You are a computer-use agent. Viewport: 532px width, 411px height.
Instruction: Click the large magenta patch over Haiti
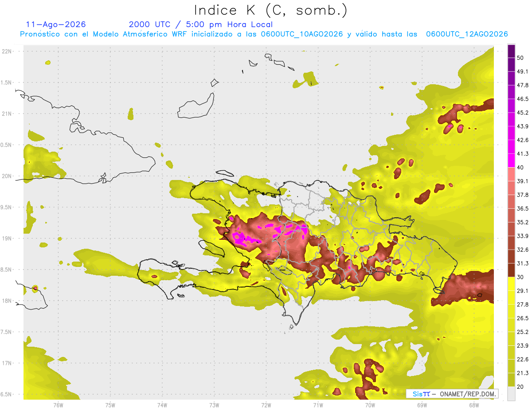pos(244,239)
